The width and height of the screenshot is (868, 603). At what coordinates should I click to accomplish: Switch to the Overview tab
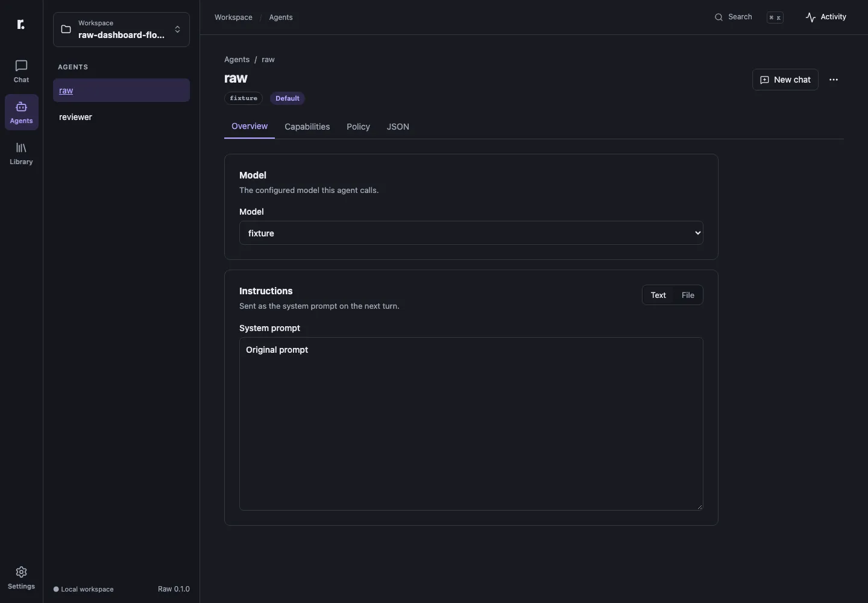(250, 126)
